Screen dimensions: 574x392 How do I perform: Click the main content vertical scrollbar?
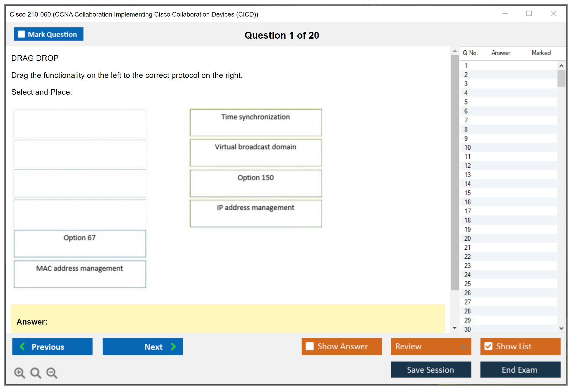[x=454, y=173]
